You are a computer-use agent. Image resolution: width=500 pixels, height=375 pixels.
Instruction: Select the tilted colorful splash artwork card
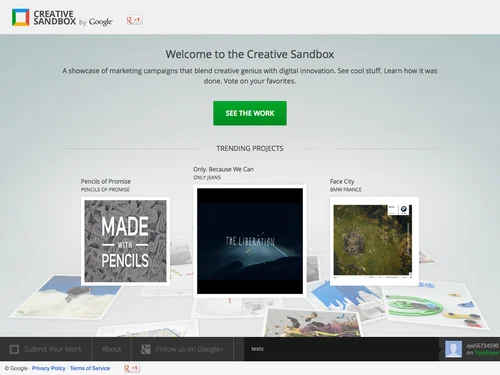313,323
